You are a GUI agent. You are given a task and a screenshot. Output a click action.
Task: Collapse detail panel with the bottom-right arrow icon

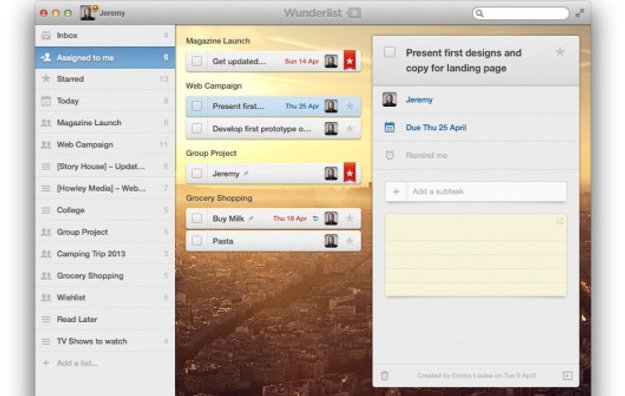[x=567, y=375]
